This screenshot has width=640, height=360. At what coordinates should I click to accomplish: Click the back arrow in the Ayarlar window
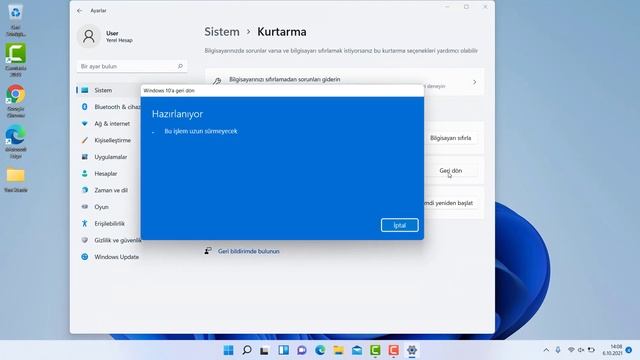(x=80, y=11)
